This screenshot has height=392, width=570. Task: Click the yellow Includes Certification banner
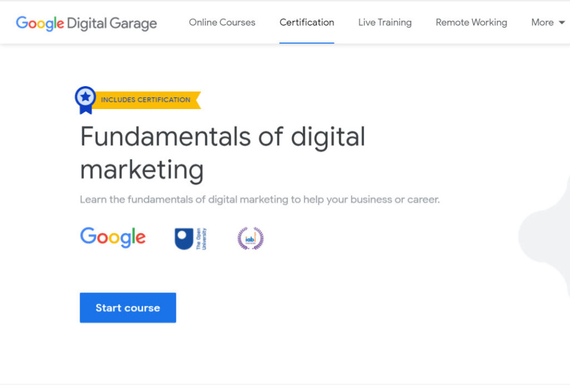tap(146, 100)
